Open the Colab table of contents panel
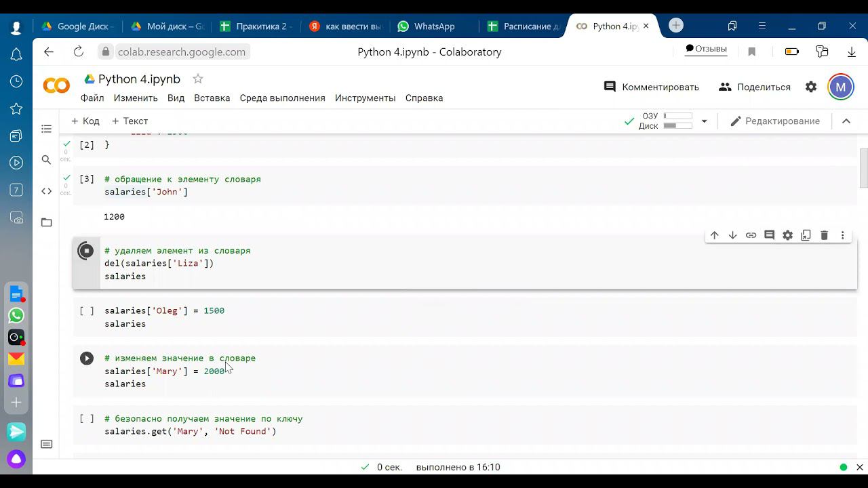Image resolution: width=868 pixels, height=488 pixels. 46,129
